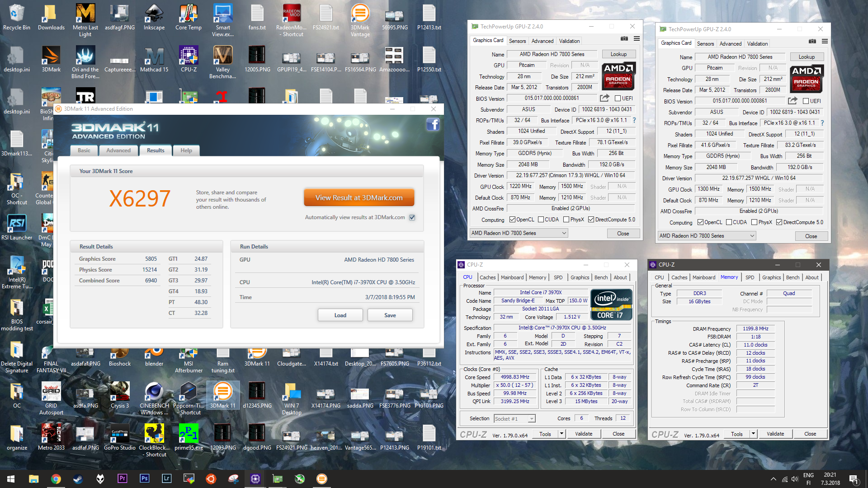Open Basic tab in 3DMark 11
Screen dimensions: 868x488
tap(84, 150)
